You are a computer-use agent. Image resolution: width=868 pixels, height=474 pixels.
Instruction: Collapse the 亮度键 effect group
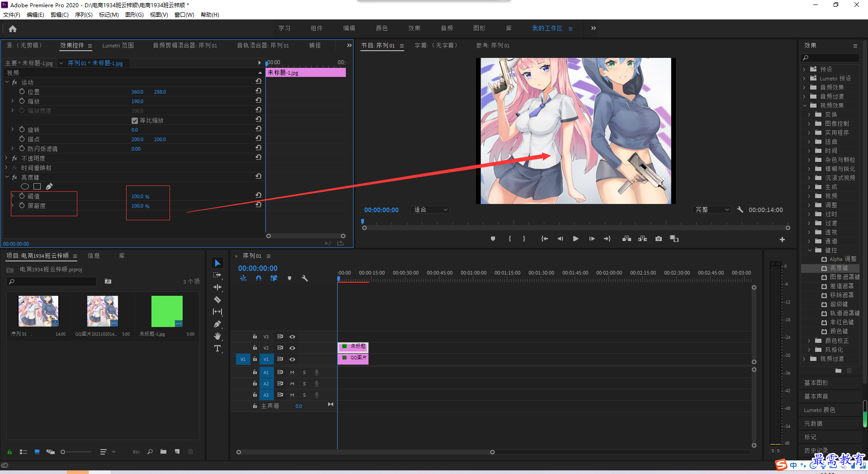(7, 177)
